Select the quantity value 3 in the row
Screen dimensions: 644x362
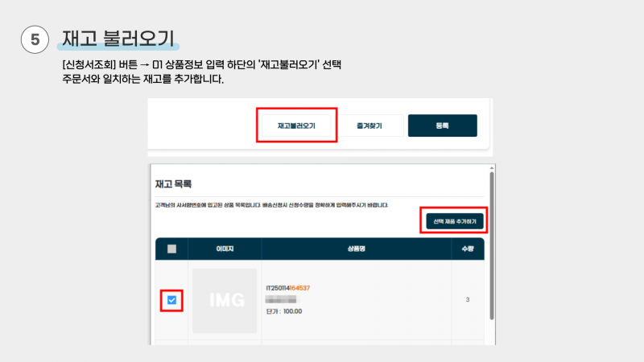(468, 299)
